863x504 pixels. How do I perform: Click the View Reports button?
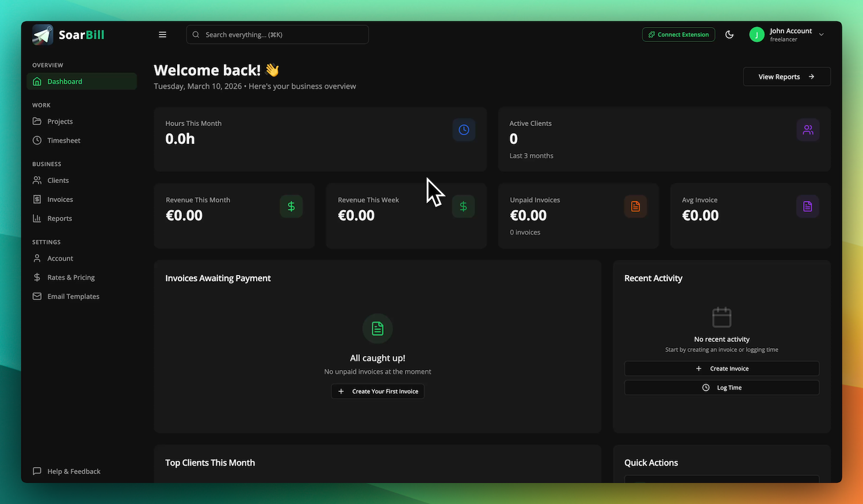(786, 76)
